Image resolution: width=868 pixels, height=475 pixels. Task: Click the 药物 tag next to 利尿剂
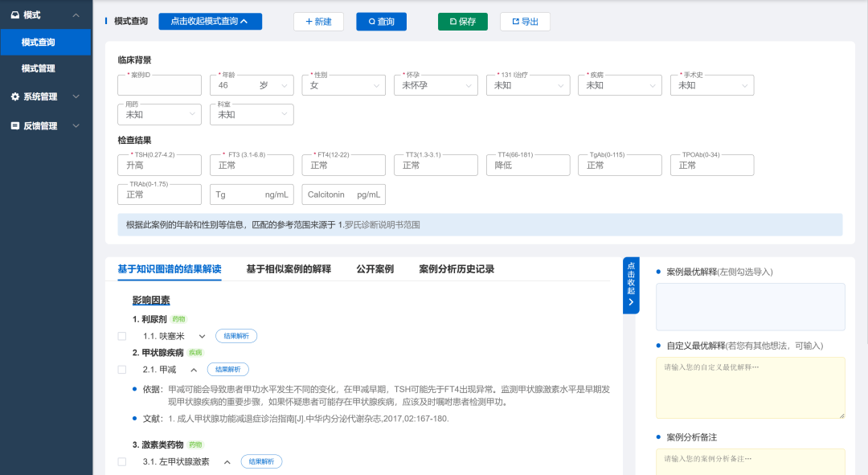[x=178, y=319]
